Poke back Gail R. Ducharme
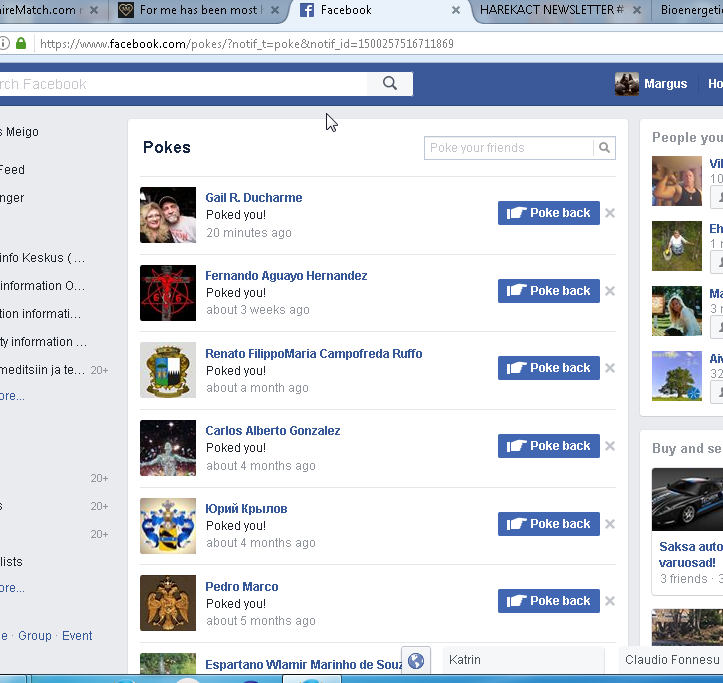This screenshot has height=683, width=723. pos(549,213)
